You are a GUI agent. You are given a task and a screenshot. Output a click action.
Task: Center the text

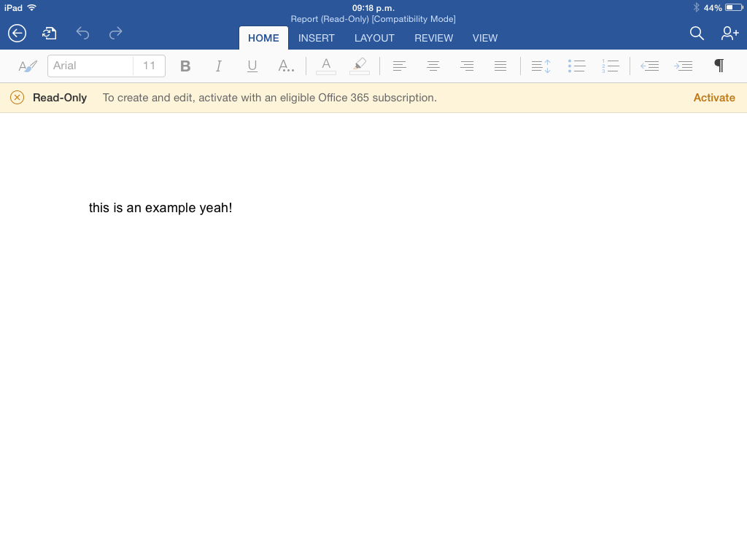(433, 66)
